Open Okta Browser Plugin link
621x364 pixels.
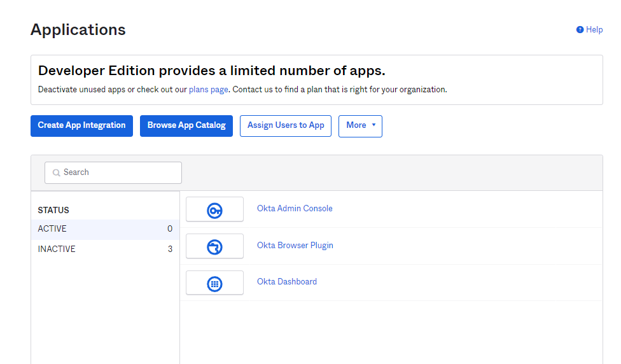(x=295, y=245)
